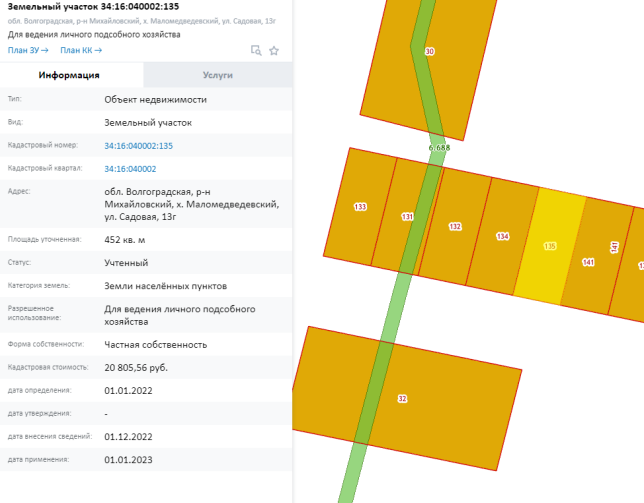
Task: Add parcel to favorites with star icon
Action: pyautogui.click(x=274, y=50)
